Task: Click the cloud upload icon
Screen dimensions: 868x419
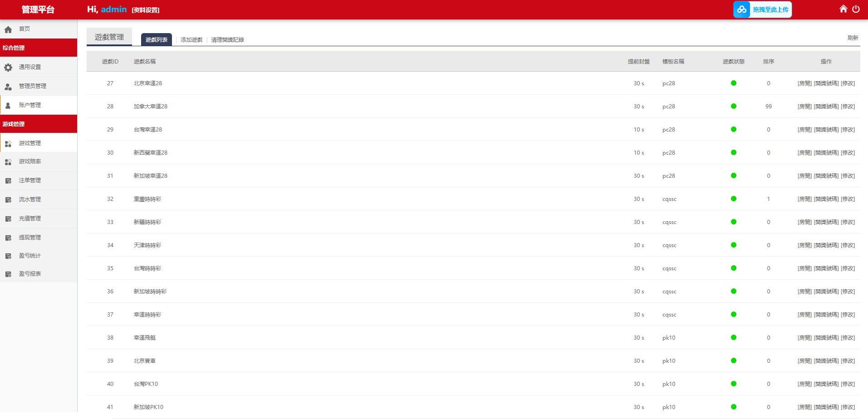Action: (741, 10)
